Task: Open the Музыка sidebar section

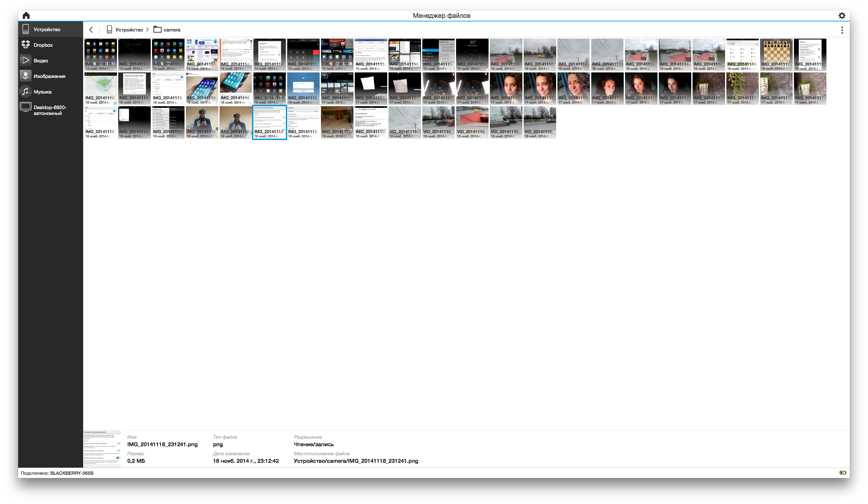Action: click(x=42, y=92)
